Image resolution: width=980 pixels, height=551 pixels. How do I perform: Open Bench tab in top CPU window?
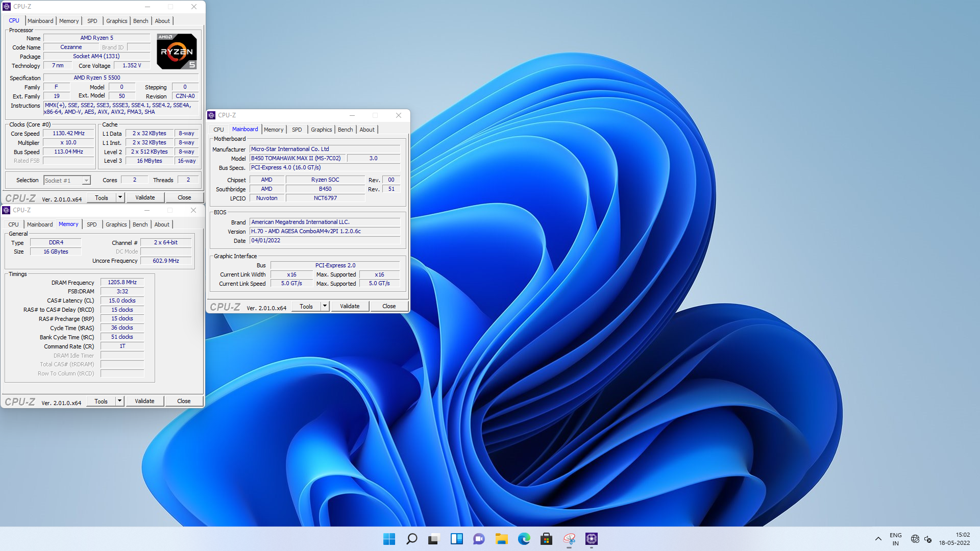click(x=141, y=21)
